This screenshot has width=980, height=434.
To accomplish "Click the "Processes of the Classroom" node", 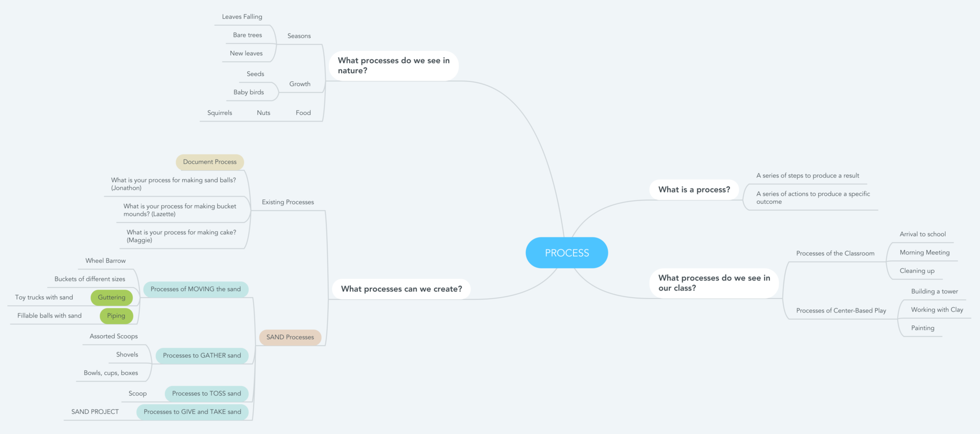I will (x=835, y=253).
